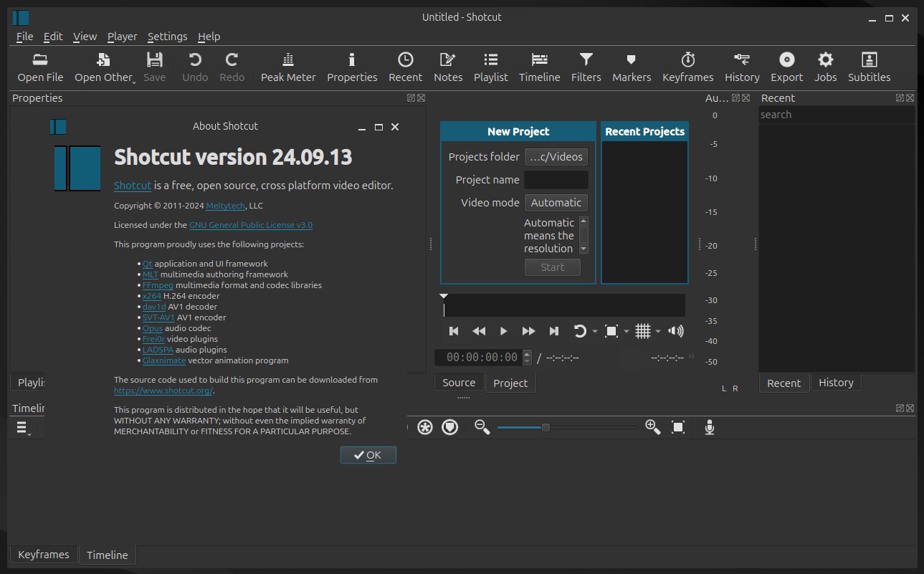Open the GNU General Public License v3.0 link

(251, 225)
